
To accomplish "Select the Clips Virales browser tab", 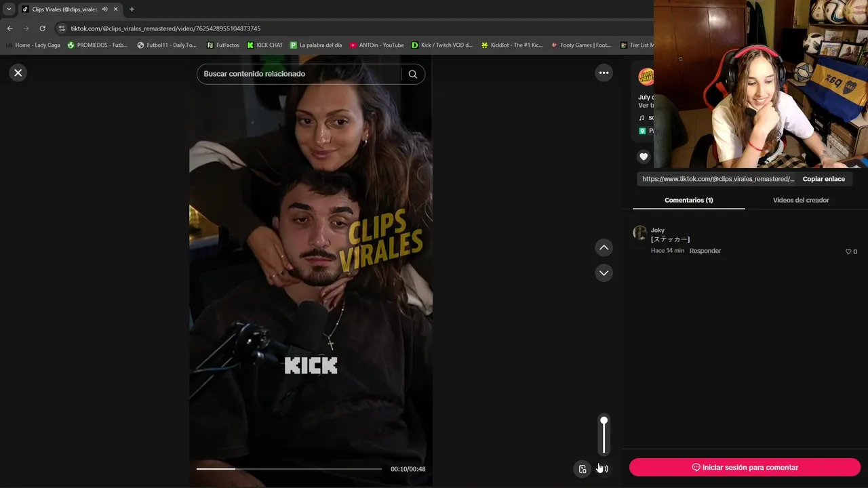I will 71,9.
